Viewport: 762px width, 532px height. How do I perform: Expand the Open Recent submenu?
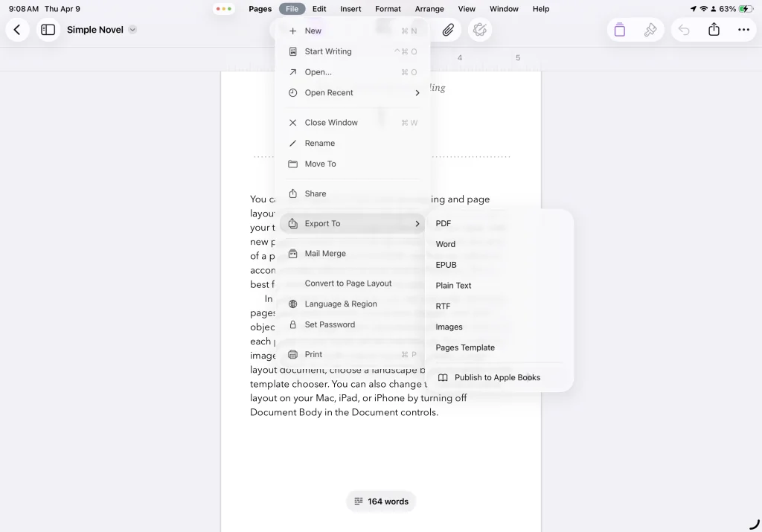(353, 93)
